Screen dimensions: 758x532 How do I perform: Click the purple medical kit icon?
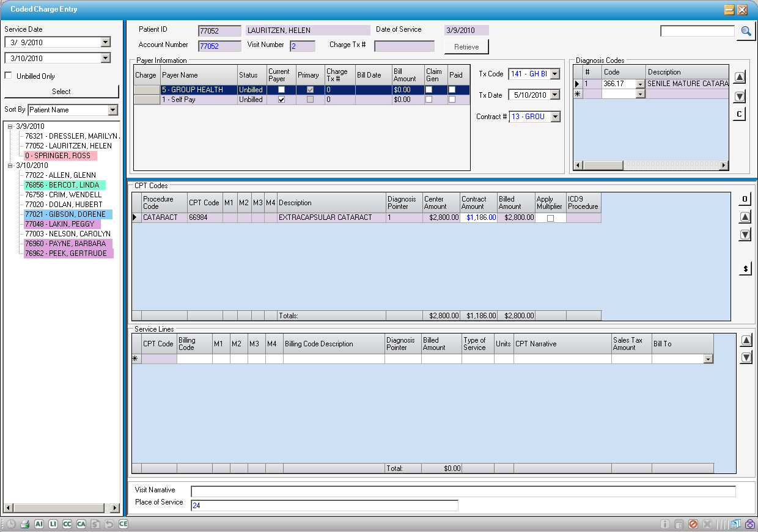[x=749, y=524]
